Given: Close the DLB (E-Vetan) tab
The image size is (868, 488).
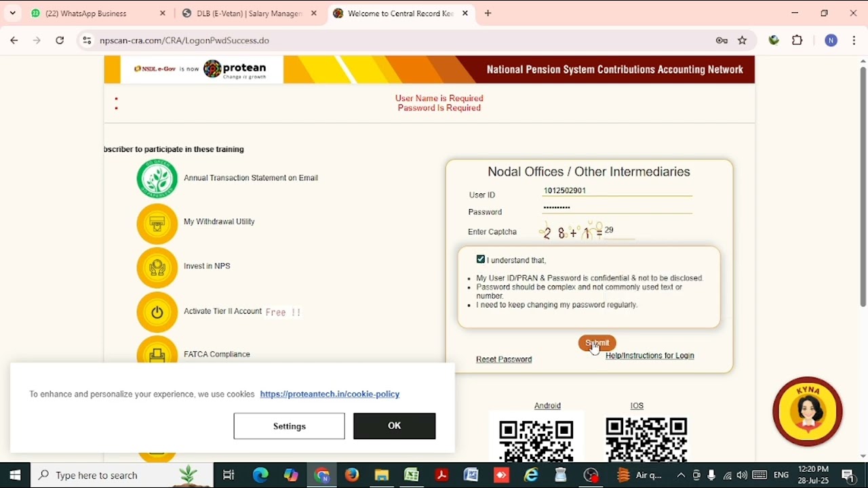Looking at the screenshot, I should 313,14.
